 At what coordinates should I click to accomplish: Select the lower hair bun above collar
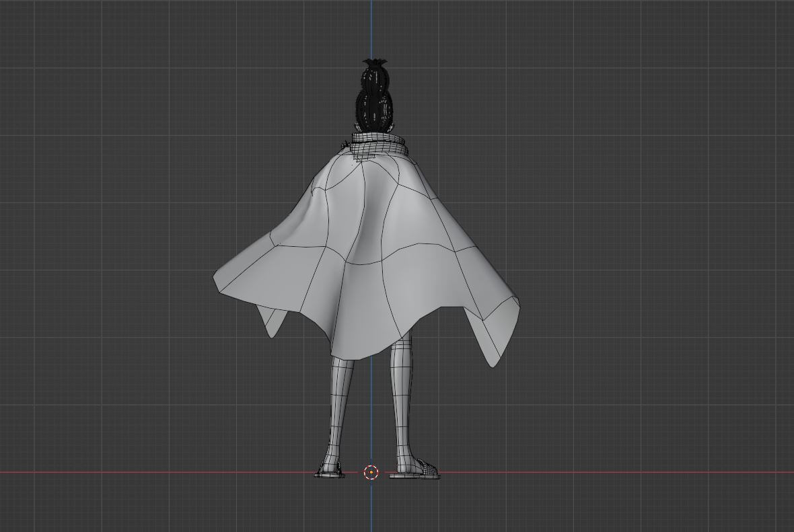(374, 110)
